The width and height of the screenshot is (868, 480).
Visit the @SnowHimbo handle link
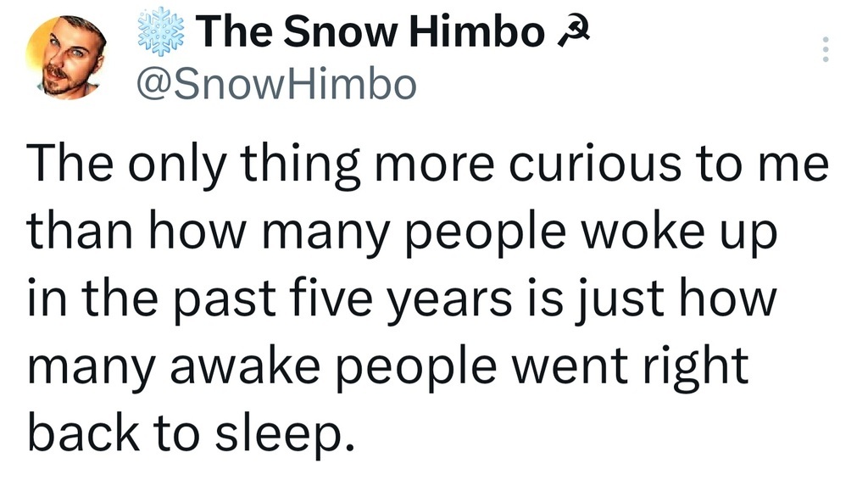click(x=276, y=85)
